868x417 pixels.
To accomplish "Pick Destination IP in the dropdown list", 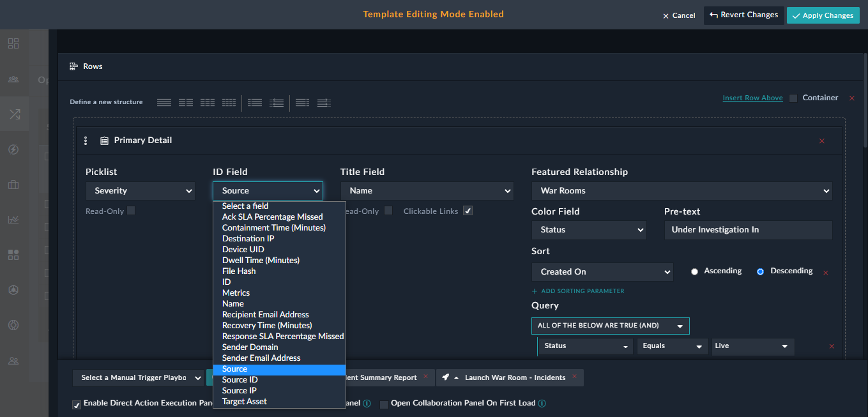I will (248, 239).
